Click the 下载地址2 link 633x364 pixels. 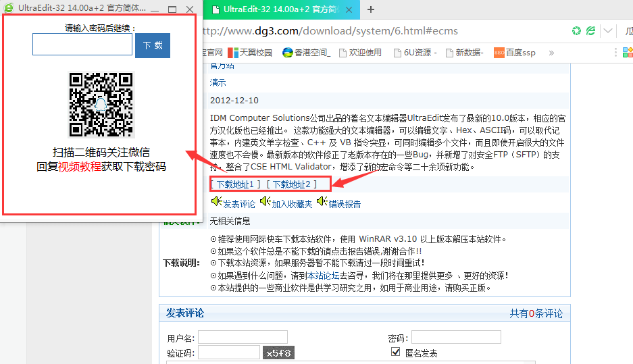pyautogui.click(x=292, y=184)
